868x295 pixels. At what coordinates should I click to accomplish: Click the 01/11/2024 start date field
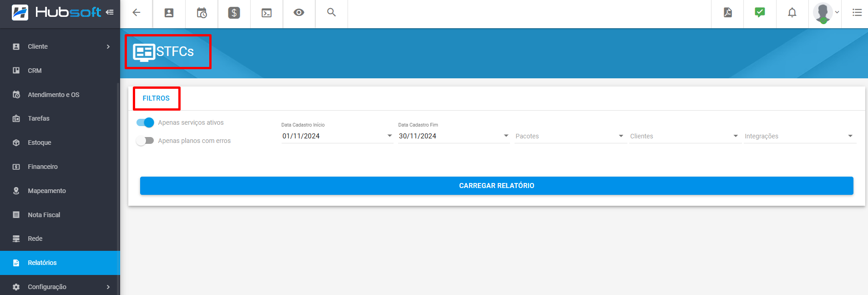click(x=337, y=136)
